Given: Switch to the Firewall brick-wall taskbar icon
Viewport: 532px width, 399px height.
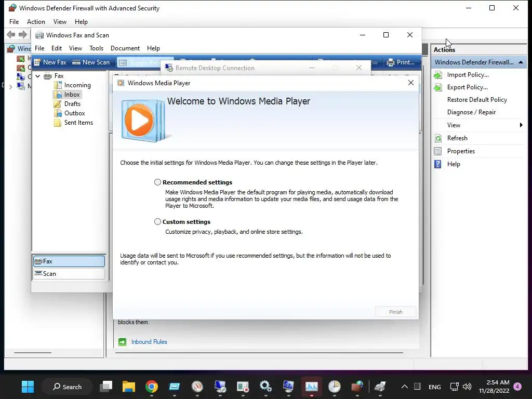Looking at the screenshot, I should point(357,386).
